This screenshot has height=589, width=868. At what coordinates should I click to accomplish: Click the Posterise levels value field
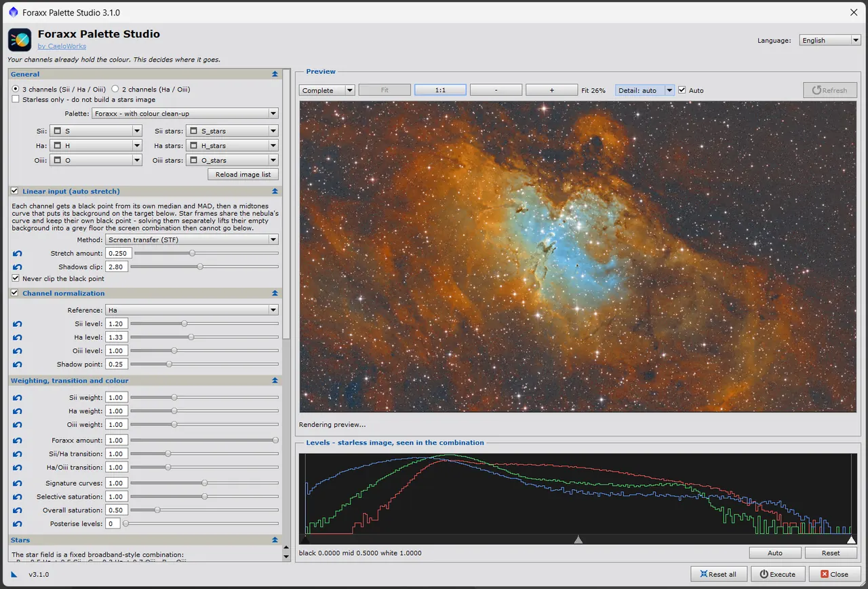[x=113, y=524]
